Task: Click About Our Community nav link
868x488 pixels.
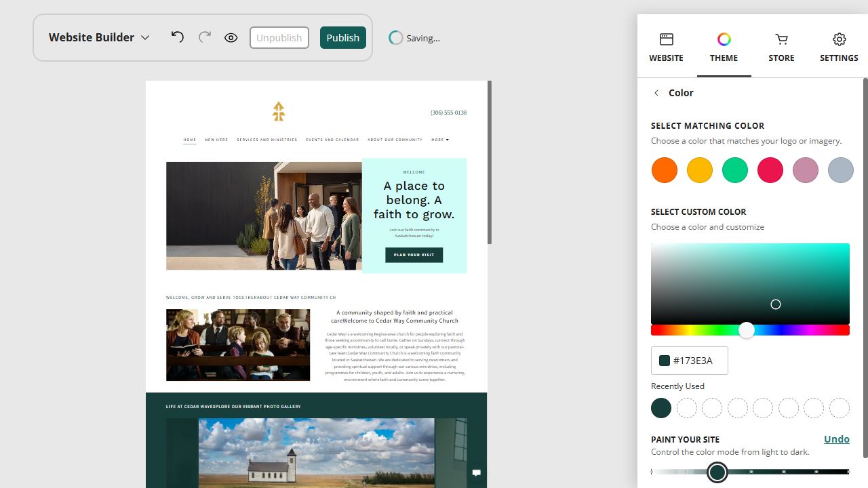Action: click(395, 140)
